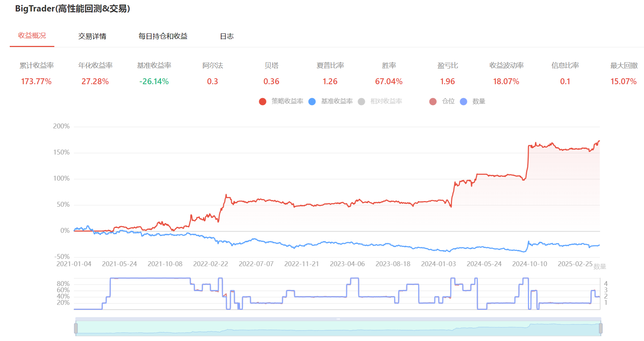Click the 基准收益率 value -26.14%
The height and width of the screenshot is (341, 644).
coord(154,81)
